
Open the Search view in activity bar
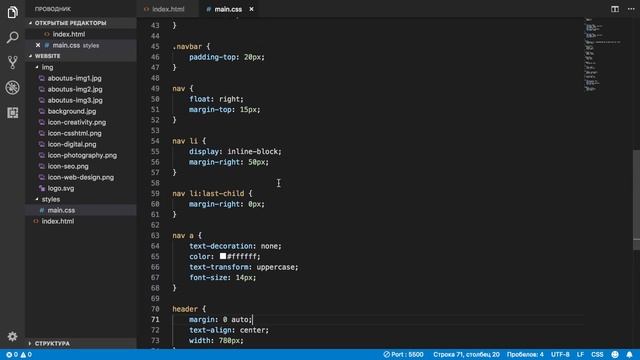(12, 38)
